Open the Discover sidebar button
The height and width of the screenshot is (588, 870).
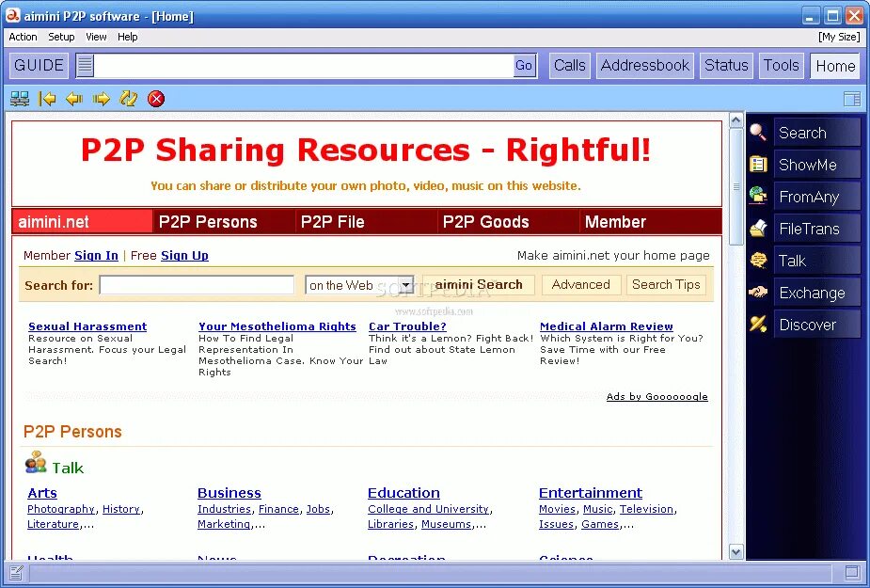click(817, 325)
